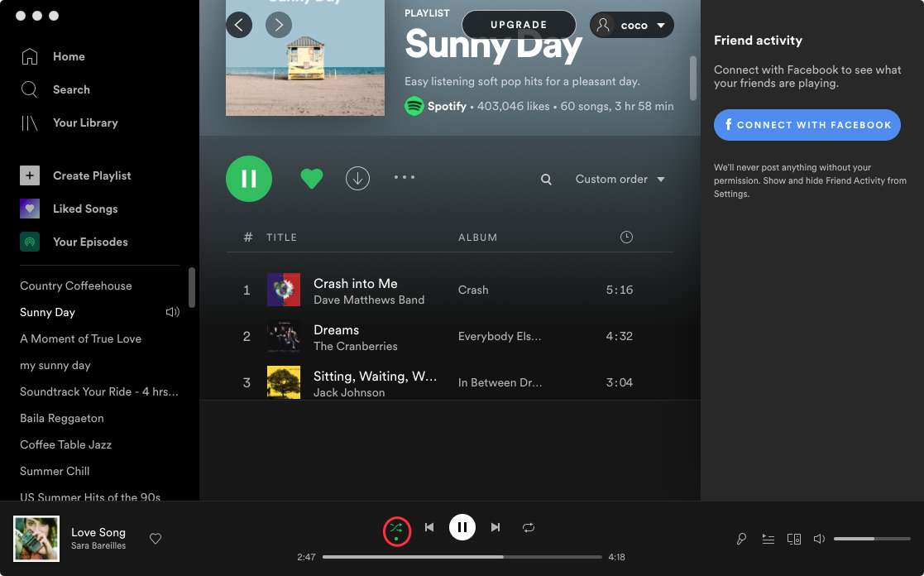The height and width of the screenshot is (576, 924).
Task: Like Love Song with the heart icon
Action: pos(156,539)
